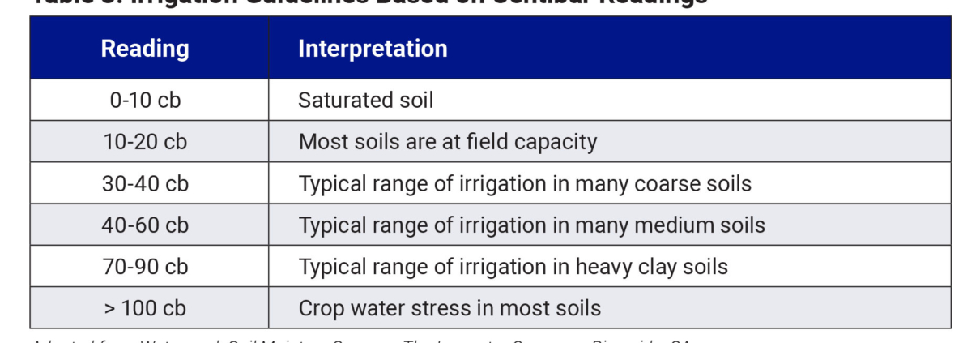Select the 70-90 cb reading cell
This screenshot has height=343, width=980.
click(145, 267)
